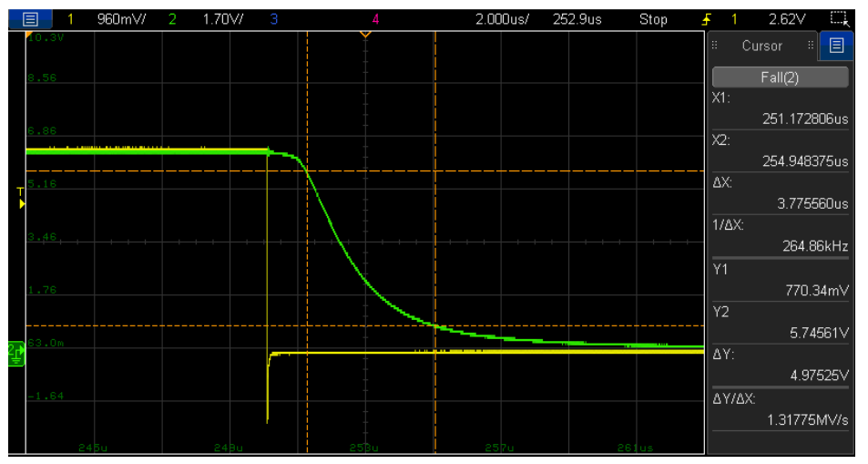Click the 1.76 vertical axis label
868x464 pixels.
pos(42,290)
